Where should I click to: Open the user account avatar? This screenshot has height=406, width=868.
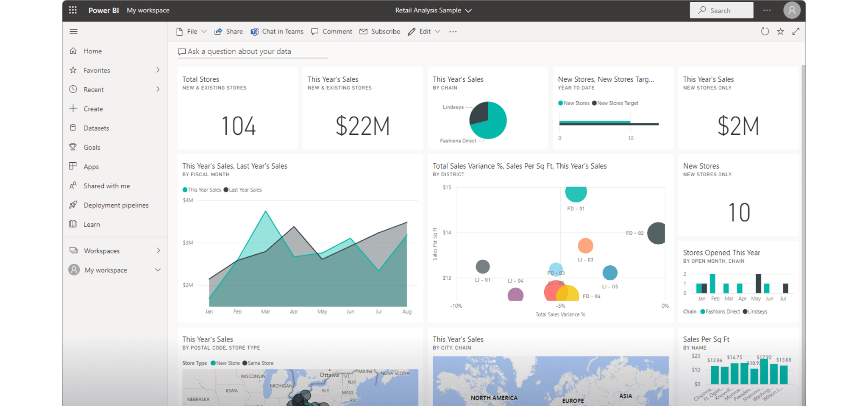tap(791, 10)
